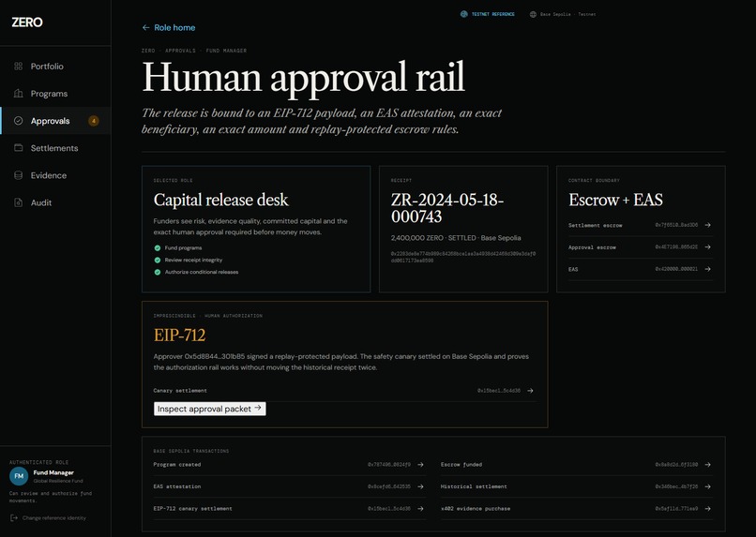The height and width of the screenshot is (537, 756).
Task: Open the EIP-712 canary settlement transaction arrow
Action: click(x=420, y=509)
